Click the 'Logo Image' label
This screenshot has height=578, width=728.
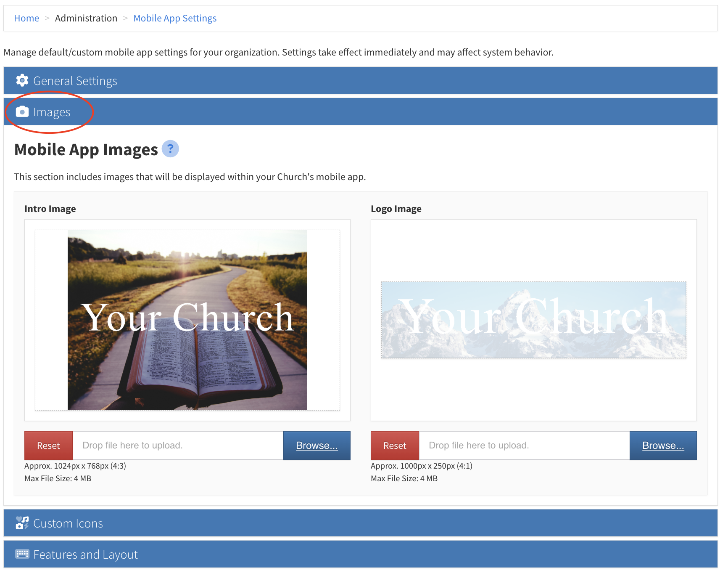tap(396, 209)
